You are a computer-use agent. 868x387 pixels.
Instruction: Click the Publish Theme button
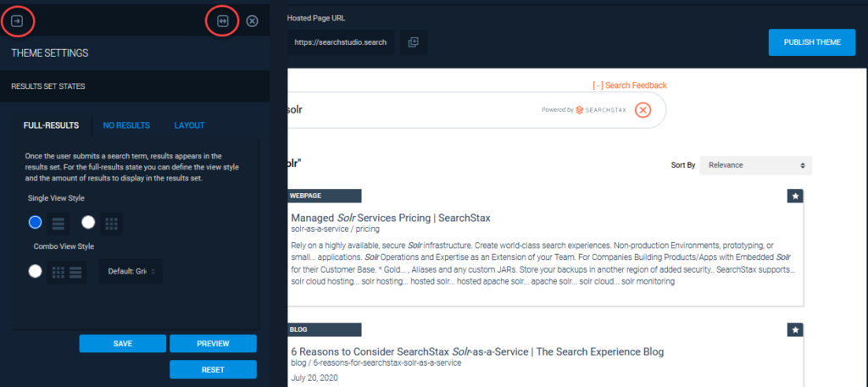[812, 42]
